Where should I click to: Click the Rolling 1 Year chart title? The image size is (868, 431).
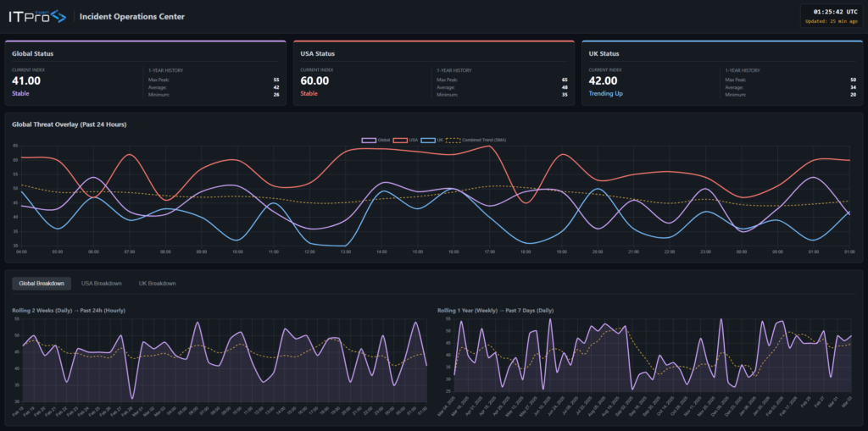click(498, 311)
